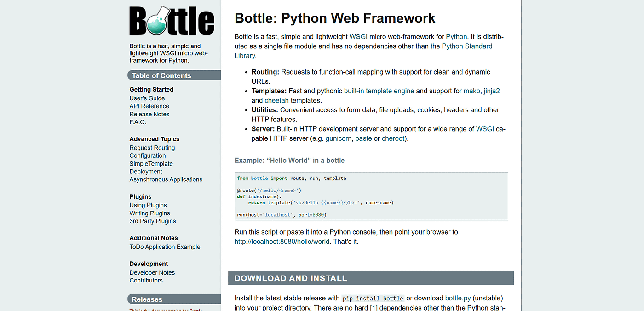Screen dimensions: 644x311
Task: Select the SimpleTemplate topic
Action: coord(151,163)
